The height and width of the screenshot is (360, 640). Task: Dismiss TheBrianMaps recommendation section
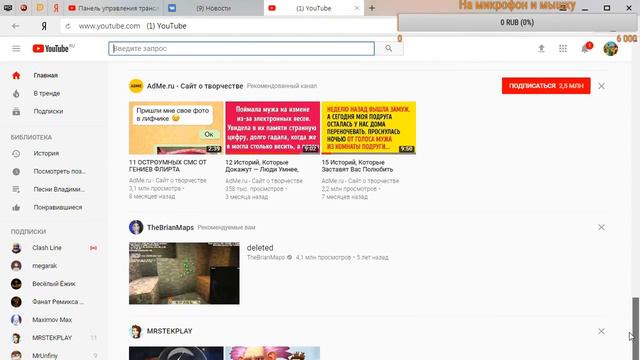pos(601,227)
